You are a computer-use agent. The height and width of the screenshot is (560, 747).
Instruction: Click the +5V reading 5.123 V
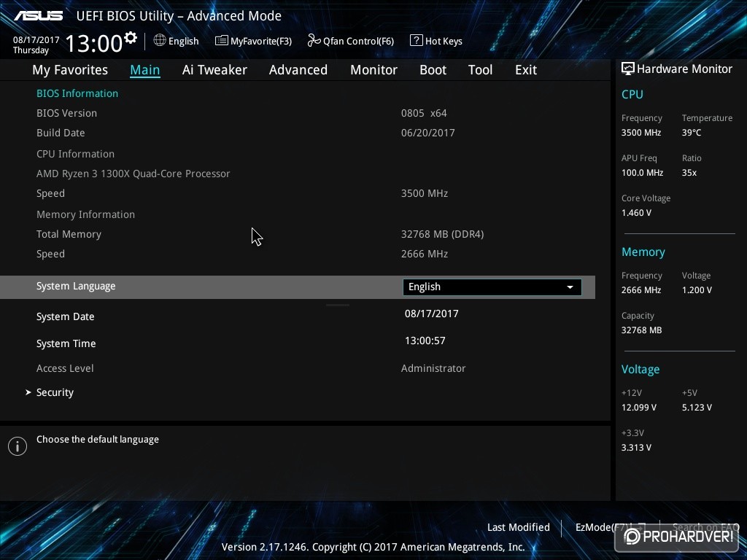click(x=697, y=407)
